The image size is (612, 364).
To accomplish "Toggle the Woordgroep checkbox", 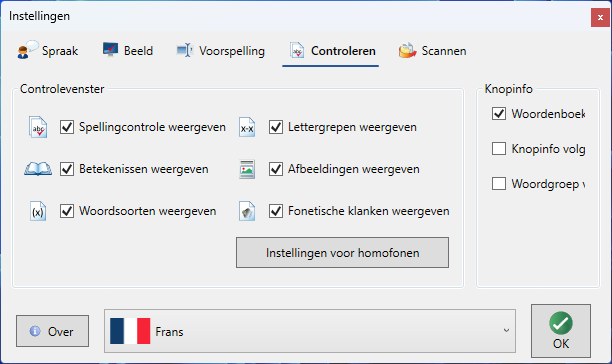I will coord(499,183).
